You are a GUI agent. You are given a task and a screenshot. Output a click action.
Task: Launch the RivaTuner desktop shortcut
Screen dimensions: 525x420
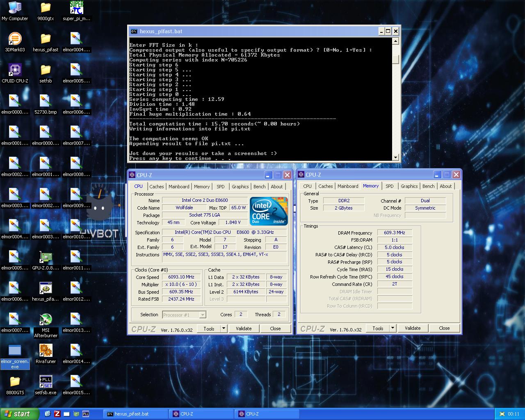click(x=46, y=354)
